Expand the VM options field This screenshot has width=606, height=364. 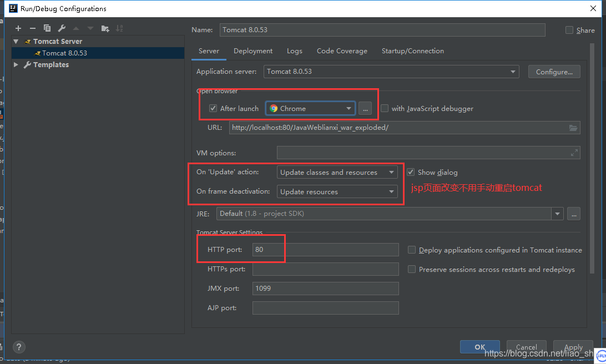574,153
